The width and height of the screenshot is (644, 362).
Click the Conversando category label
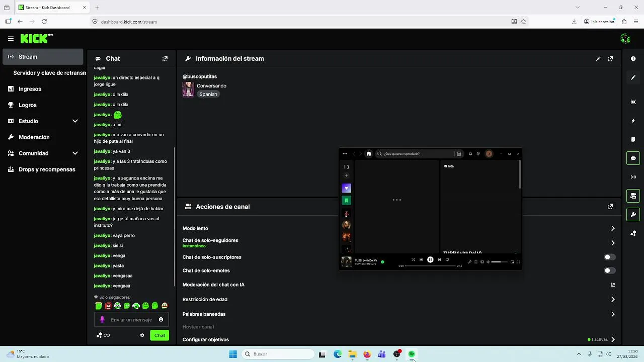coord(211,86)
